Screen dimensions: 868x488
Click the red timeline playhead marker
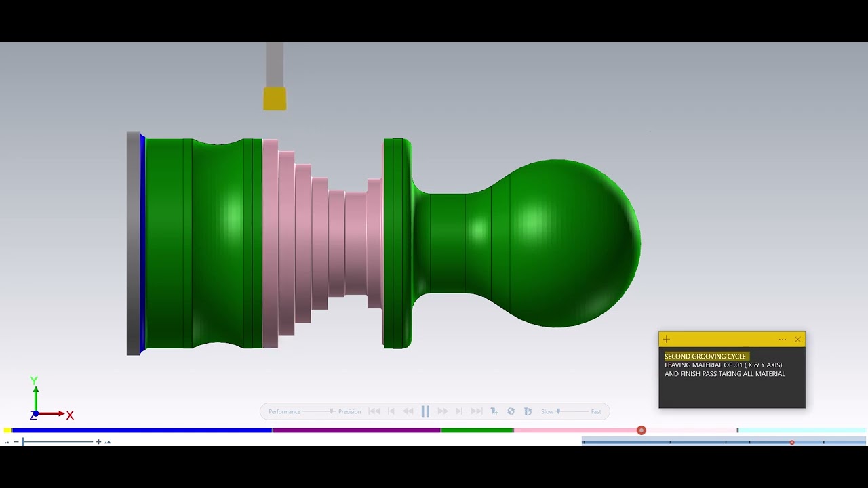[x=642, y=430]
